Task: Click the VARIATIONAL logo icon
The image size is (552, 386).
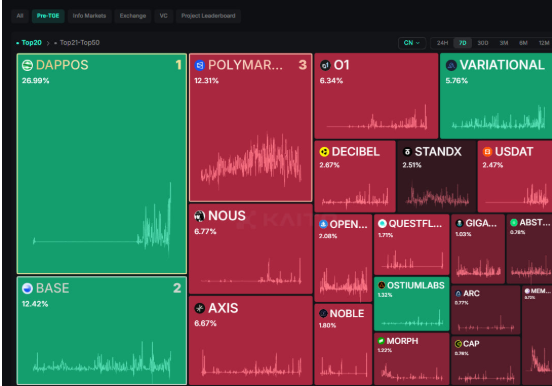Action: coord(451,65)
